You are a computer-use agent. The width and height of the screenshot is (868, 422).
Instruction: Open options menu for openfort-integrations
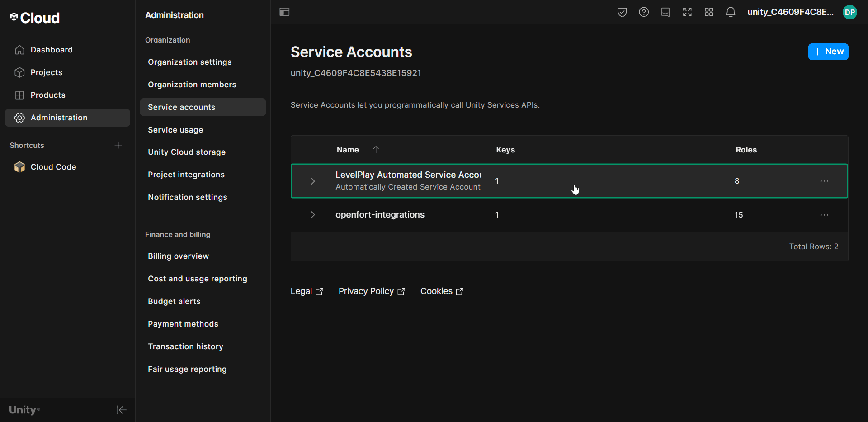click(x=824, y=215)
